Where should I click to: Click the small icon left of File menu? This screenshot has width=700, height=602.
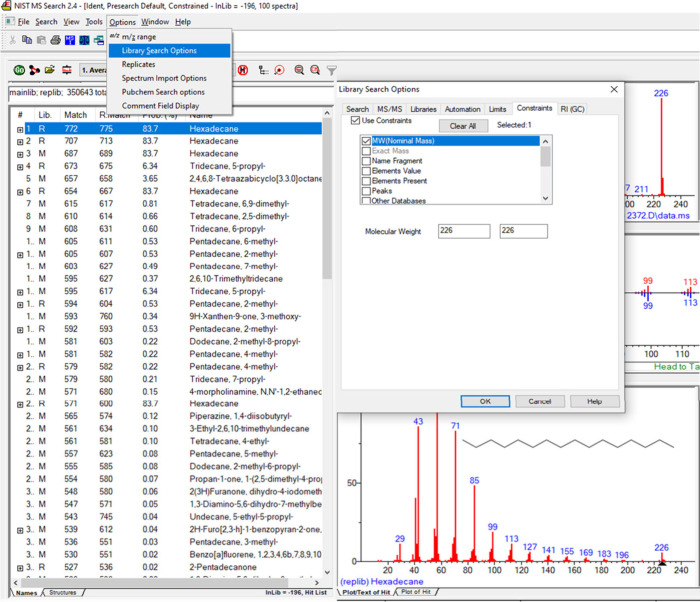(x=10, y=21)
